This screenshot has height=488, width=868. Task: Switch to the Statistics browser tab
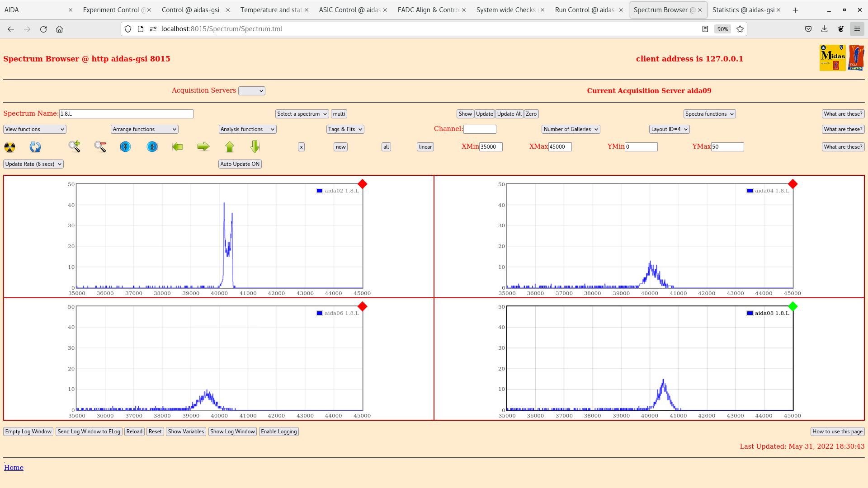pos(743,10)
